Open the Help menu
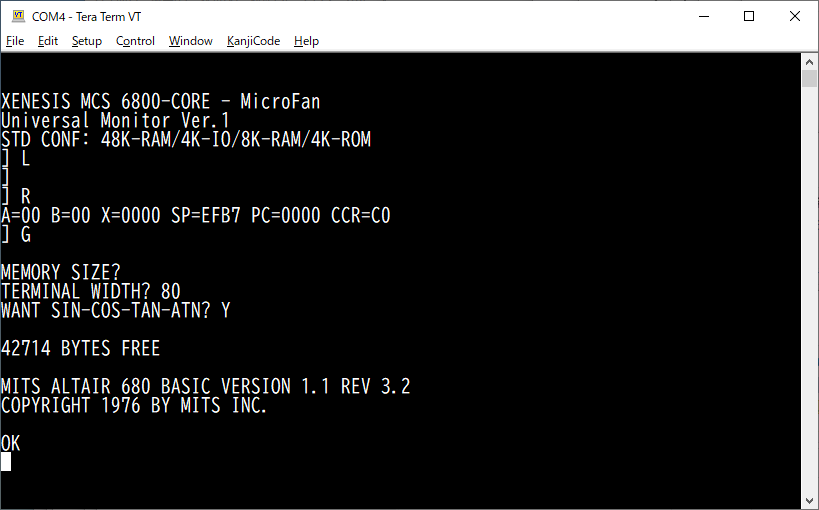 pyautogui.click(x=306, y=41)
